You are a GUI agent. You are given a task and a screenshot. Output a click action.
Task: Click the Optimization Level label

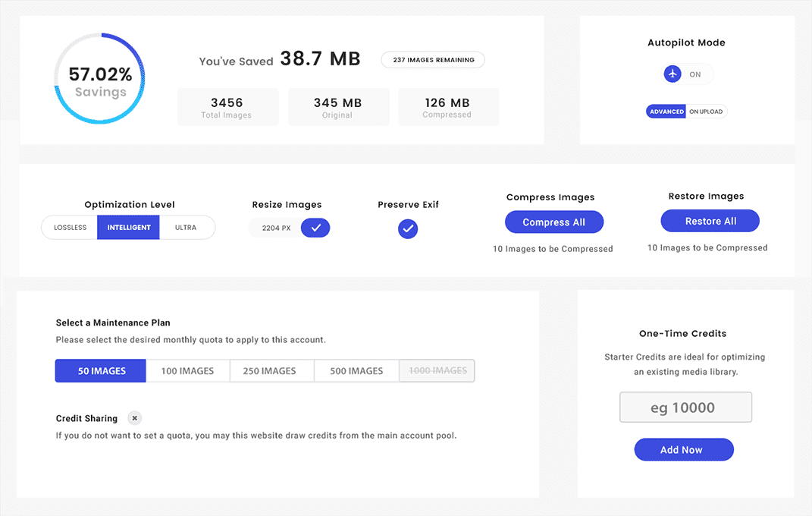130,205
